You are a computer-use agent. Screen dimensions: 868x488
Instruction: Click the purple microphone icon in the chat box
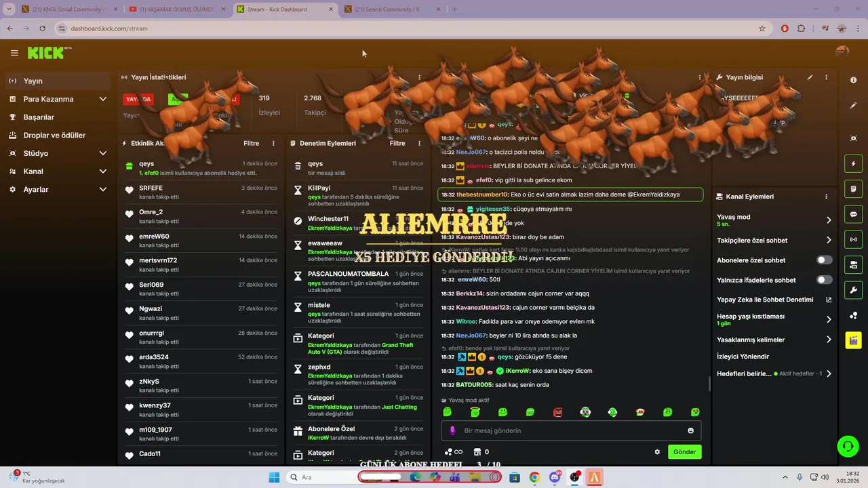tap(452, 430)
